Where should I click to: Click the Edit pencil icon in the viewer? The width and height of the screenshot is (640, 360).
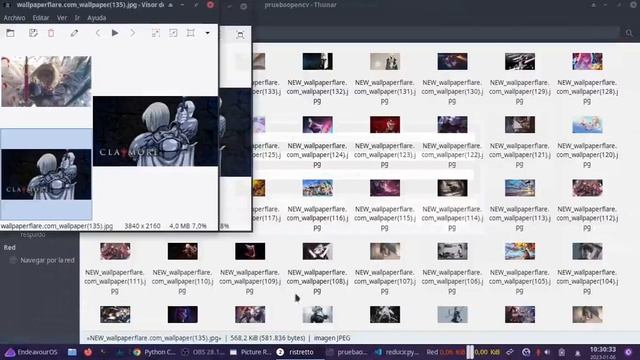tap(74, 33)
